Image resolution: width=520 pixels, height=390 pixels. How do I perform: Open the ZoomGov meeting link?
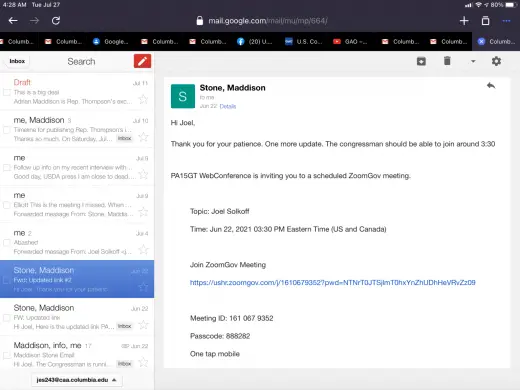pos(333,282)
